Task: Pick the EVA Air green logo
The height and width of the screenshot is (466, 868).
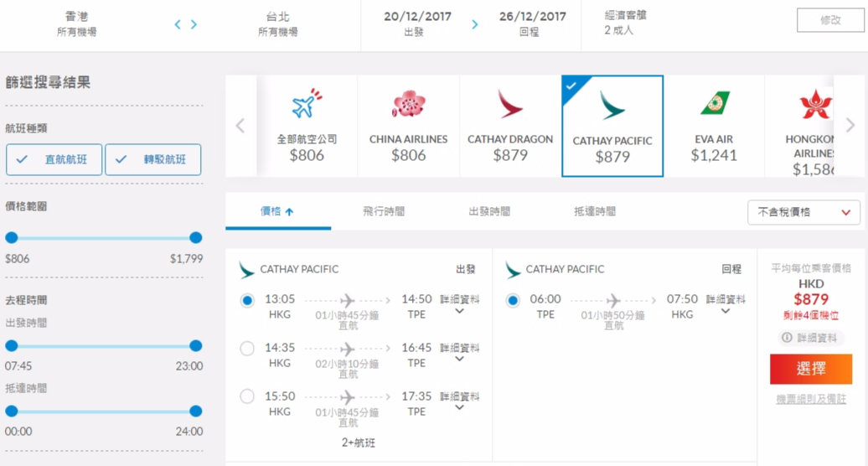Action: 715,103
